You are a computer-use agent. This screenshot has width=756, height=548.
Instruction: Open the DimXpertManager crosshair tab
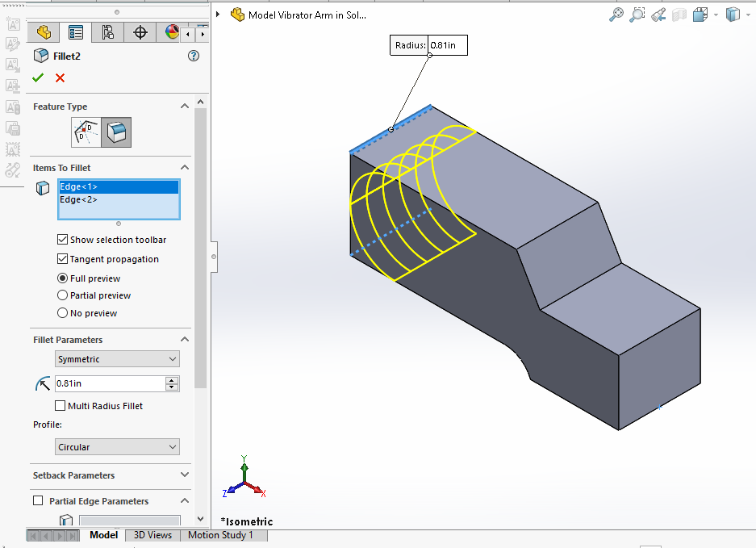tap(140, 32)
